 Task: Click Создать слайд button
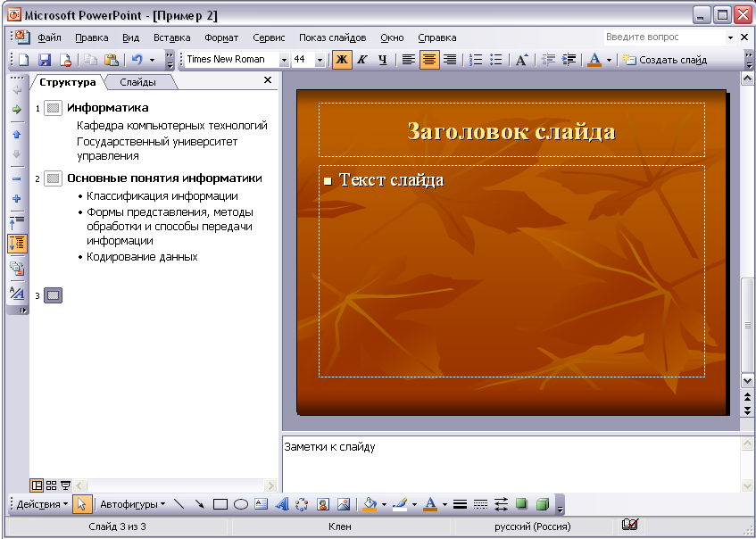click(x=664, y=60)
